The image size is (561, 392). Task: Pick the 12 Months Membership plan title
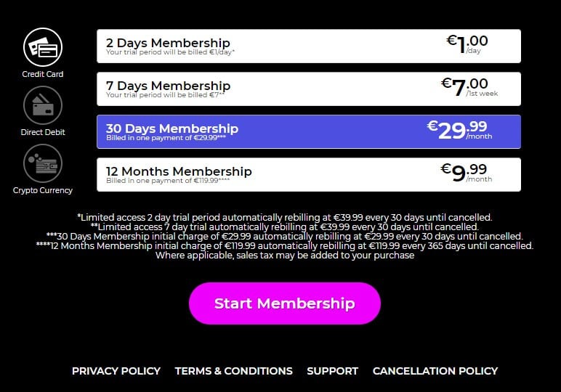(179, 171)
